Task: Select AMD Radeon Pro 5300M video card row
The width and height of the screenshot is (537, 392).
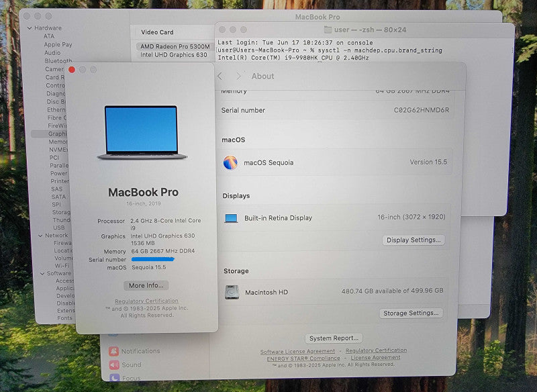Action: [175, 46]
